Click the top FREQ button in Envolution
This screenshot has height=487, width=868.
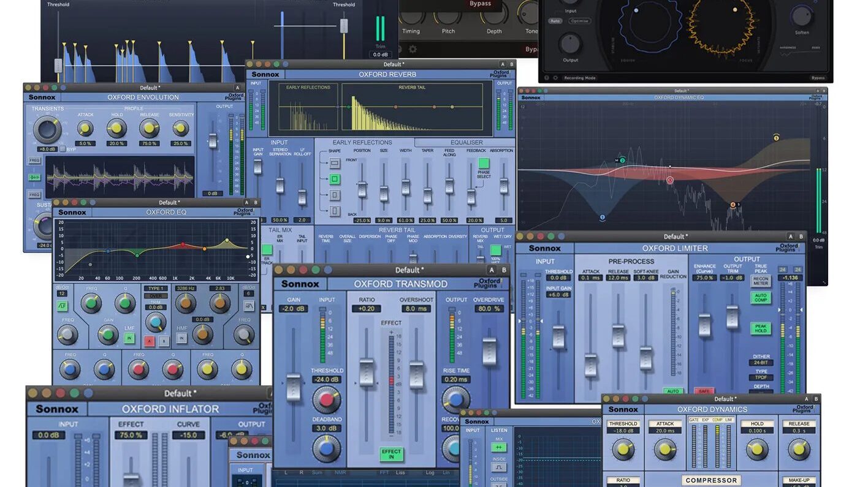coord(34,160)
